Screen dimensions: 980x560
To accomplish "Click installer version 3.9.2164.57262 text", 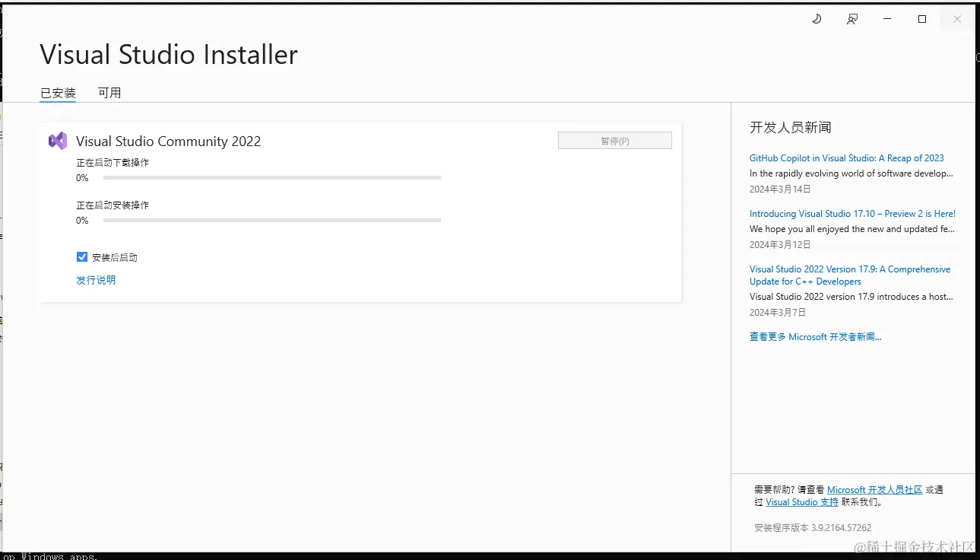I will 813,527.
